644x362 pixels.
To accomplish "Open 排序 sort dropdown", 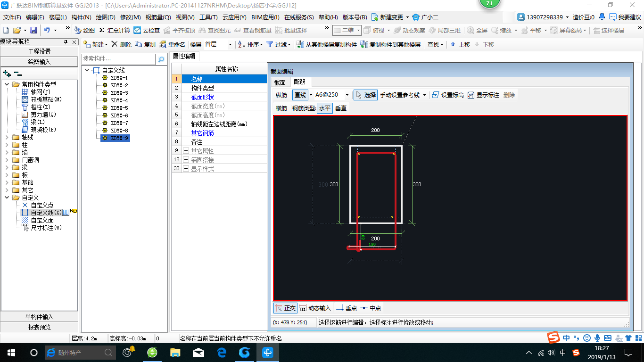I will point(250,44).
